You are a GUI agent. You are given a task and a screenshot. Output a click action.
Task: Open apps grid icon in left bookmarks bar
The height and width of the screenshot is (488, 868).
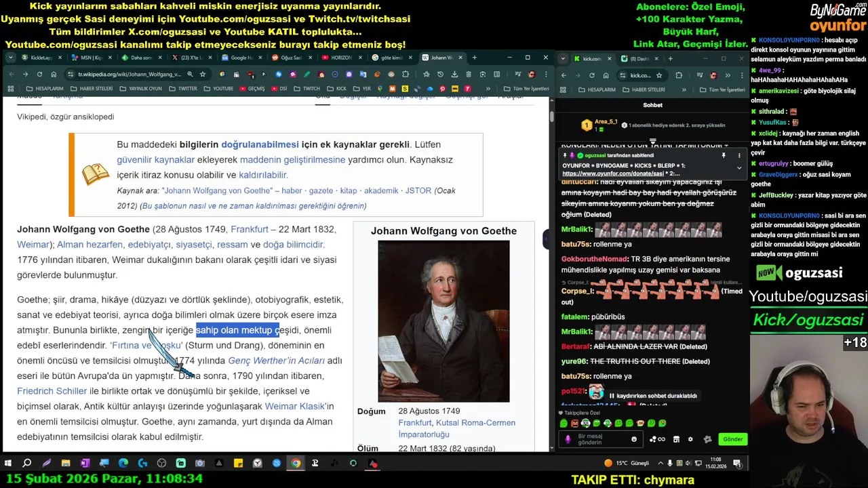11,89
